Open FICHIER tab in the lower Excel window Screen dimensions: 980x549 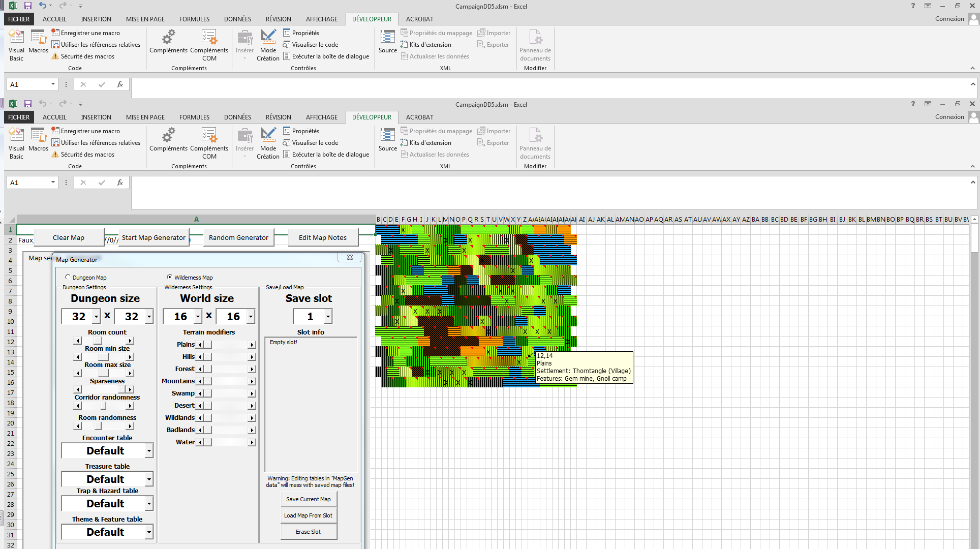[19, 117]
